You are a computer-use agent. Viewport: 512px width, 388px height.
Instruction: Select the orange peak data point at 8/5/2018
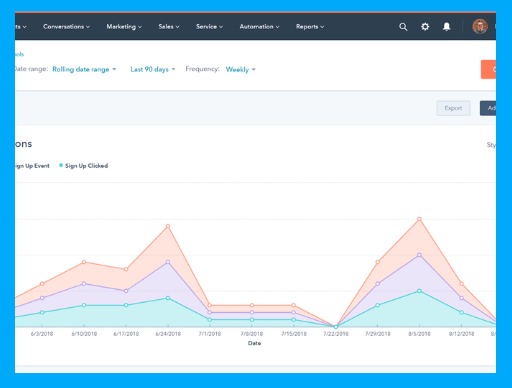419,219
